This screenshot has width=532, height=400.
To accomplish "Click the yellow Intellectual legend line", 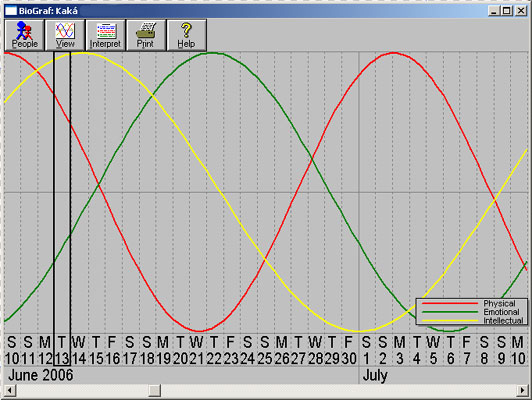I will (450, 320).
